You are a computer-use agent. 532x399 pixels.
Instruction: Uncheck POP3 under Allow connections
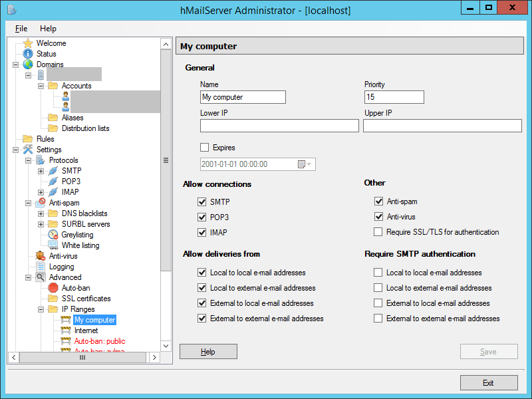pyautogui.click(x=202, y=217)
